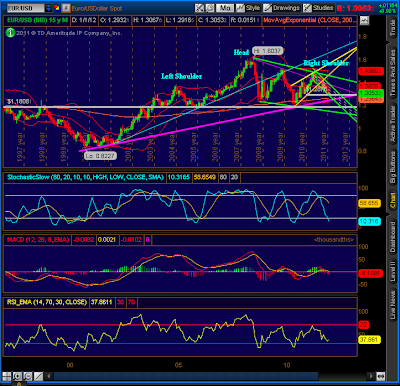Toggle the expand arrows icon at scrollbar end
The width and height of the screenshot is (400, 386).
(x=381, y=376)
